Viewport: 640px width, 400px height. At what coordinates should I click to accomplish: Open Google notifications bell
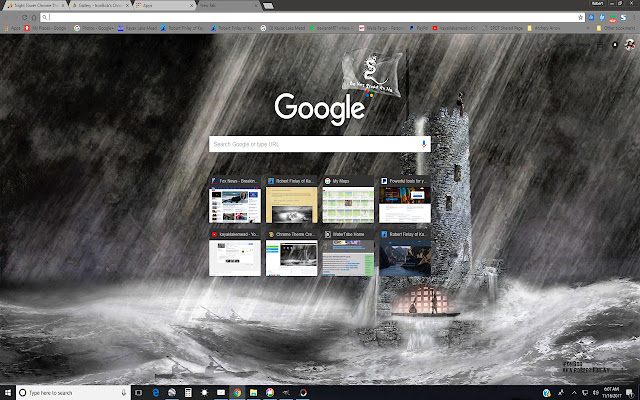coord(615,45)
